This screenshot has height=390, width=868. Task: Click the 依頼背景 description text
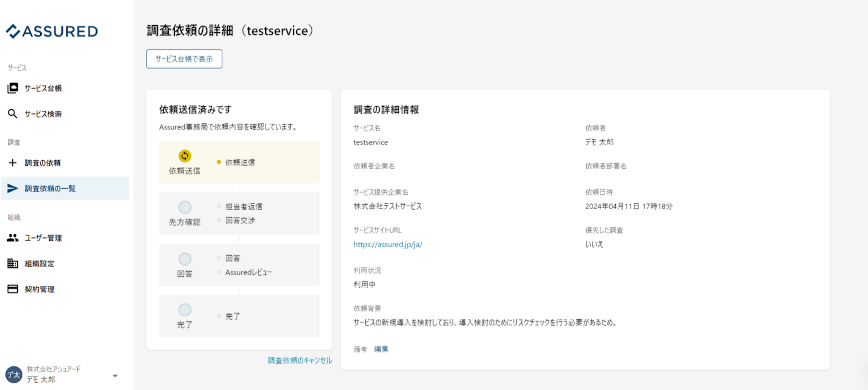tap(485, 322)
